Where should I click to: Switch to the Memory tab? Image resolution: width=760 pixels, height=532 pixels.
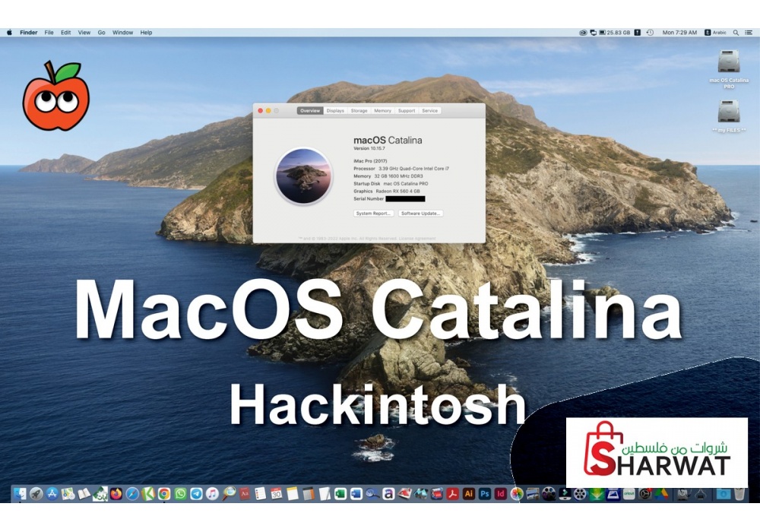point(382,110)
